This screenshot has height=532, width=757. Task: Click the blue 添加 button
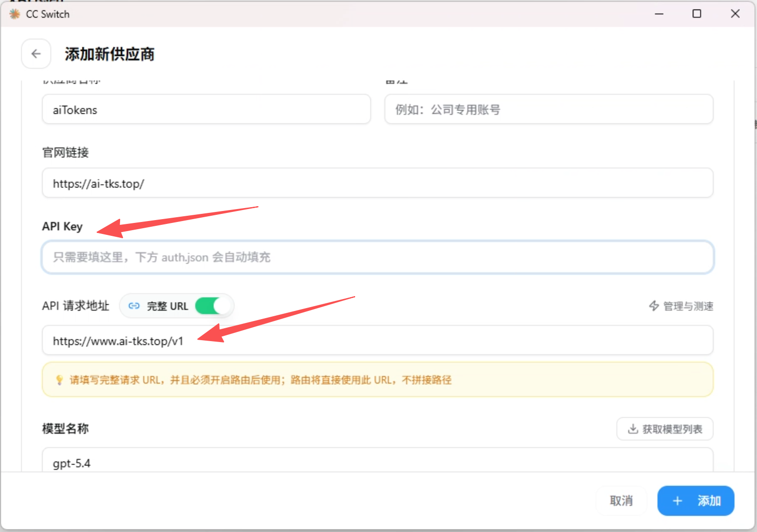pos(696,501)
